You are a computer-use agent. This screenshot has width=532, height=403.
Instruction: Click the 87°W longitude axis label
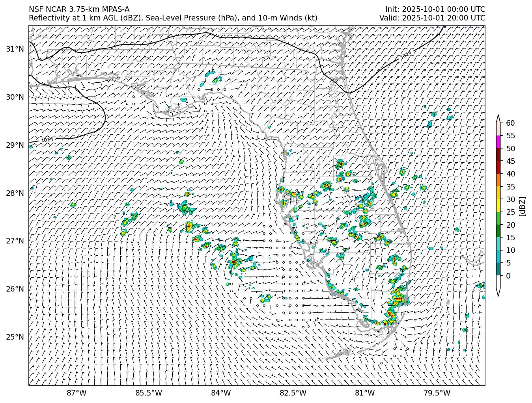pyautogui.click(x=77, y=393)
